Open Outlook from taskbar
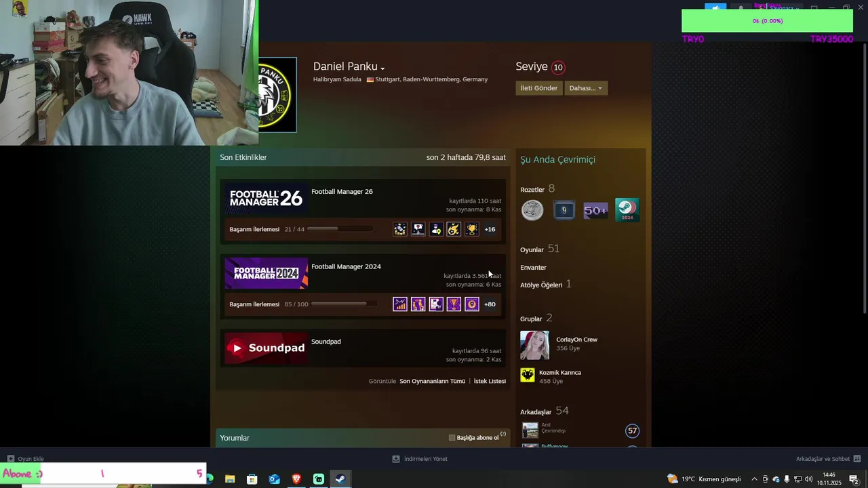 tap(274, 479)
